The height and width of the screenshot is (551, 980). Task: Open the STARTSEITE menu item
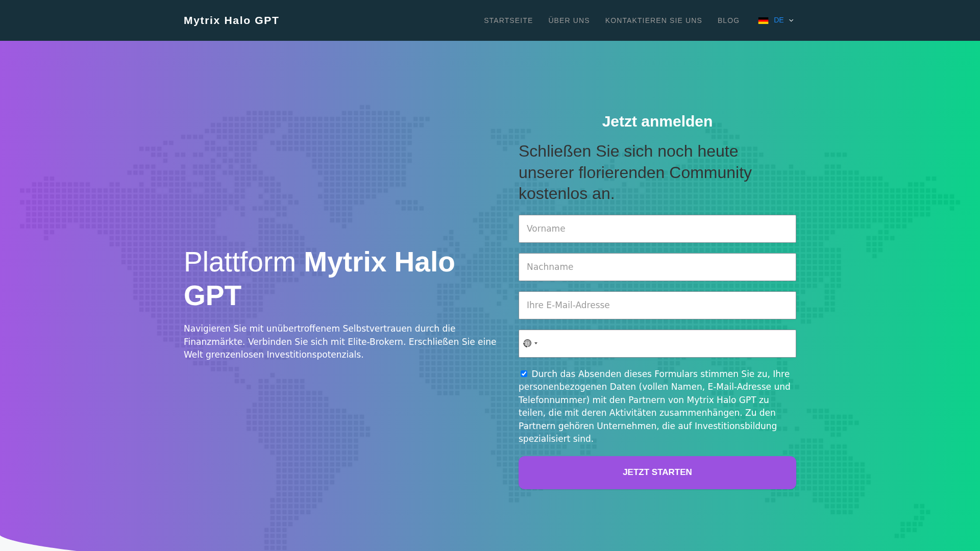[x=508, y=20]
